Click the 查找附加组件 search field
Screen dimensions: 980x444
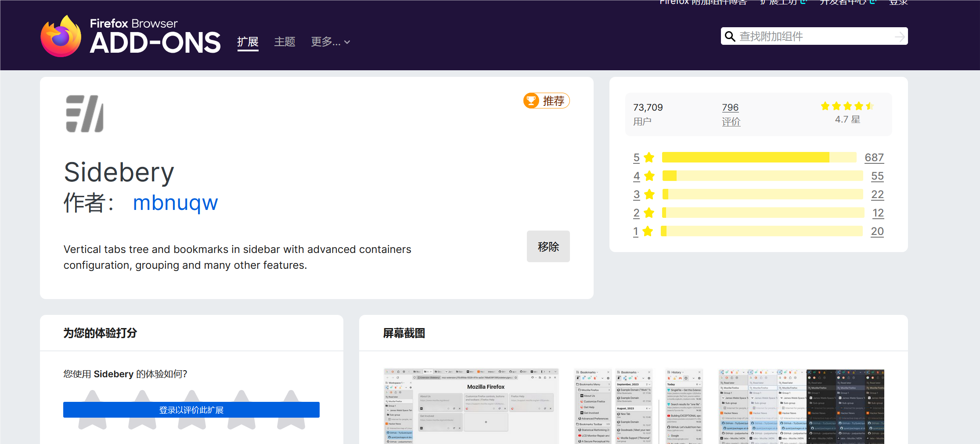(814, 36)
